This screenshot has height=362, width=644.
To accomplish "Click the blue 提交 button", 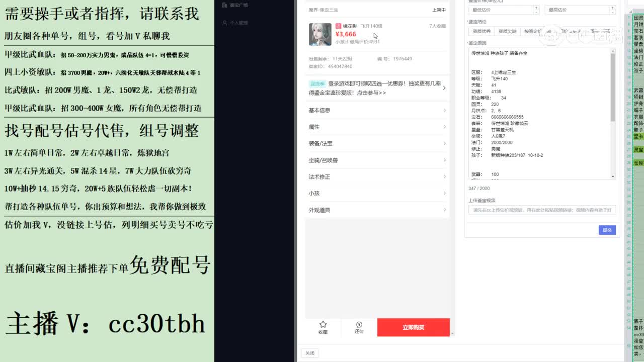I will pyautogui.click(x=607, y=230).
